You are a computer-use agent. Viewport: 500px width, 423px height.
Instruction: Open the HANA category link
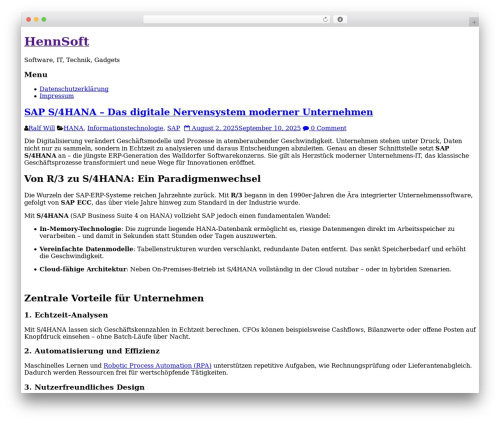(73, 128)
